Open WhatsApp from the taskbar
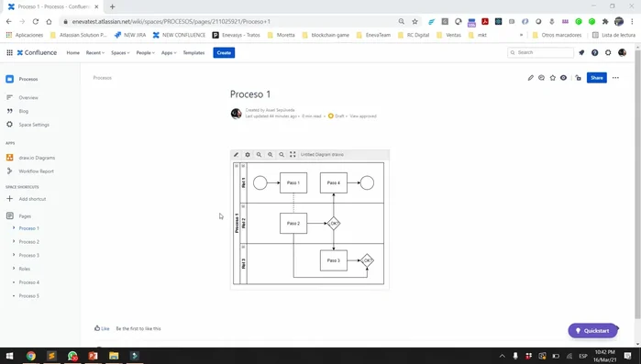Viewport: 641px width, 364px height. click(x=72, y=356)
